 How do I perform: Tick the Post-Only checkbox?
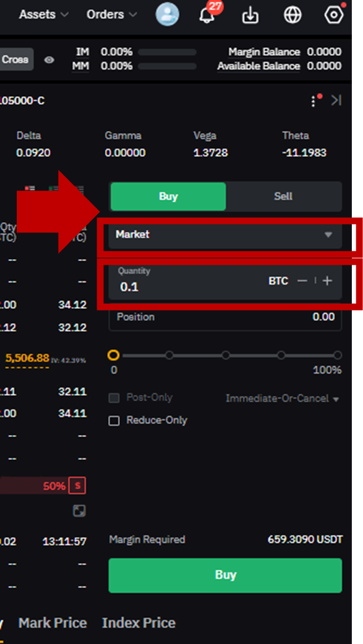pyautogui.click(x=114, y=398)
